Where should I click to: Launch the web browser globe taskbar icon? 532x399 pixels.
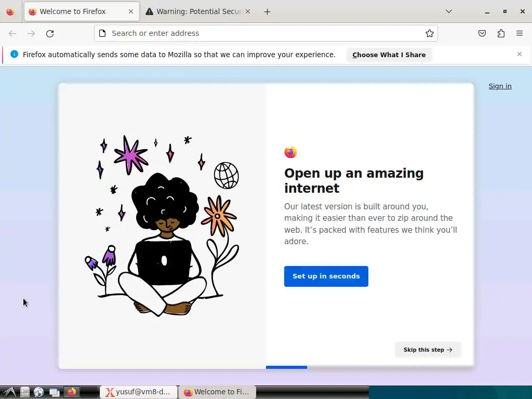38,392
